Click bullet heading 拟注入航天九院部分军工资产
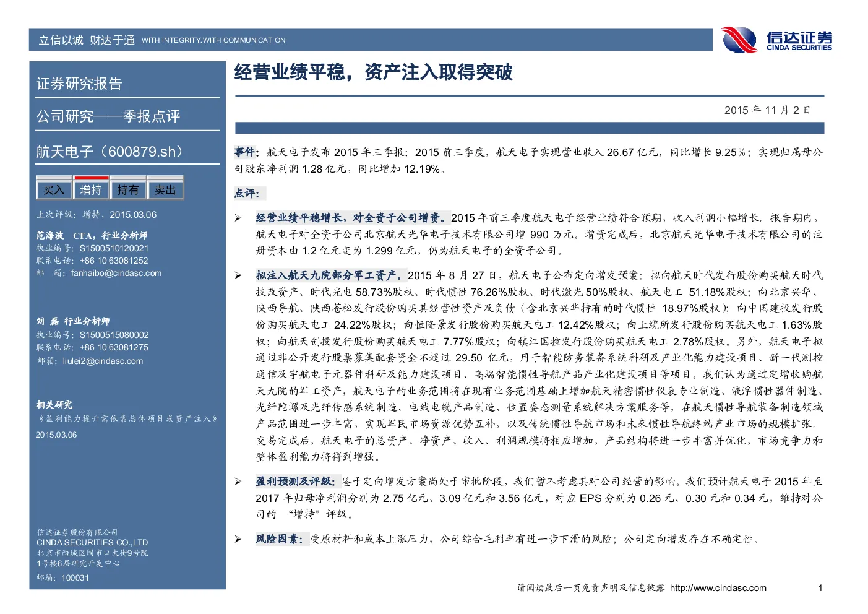868x614 pixels. (331, 275)
